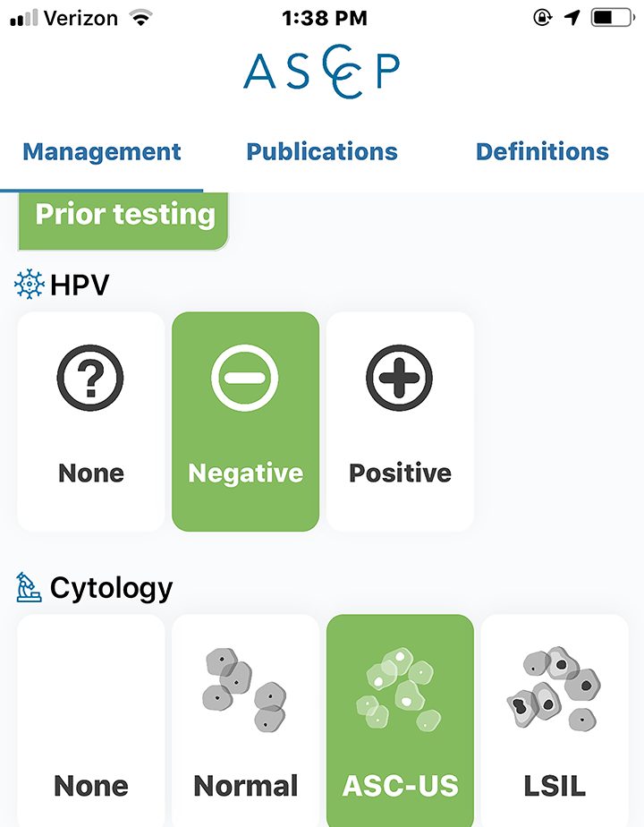
Task: Tap the battery indicator in status bar
Action: [x=613, y=18]
